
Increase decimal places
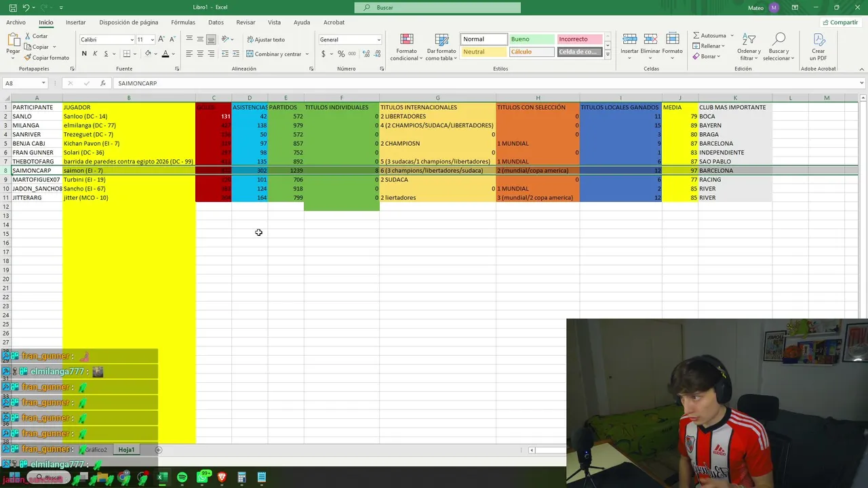click(365, 54)
